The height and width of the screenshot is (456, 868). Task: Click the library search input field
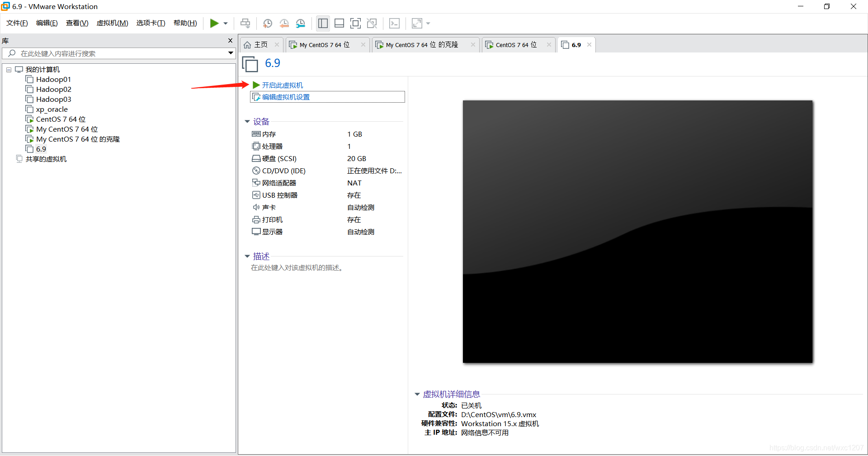point(118,53)
